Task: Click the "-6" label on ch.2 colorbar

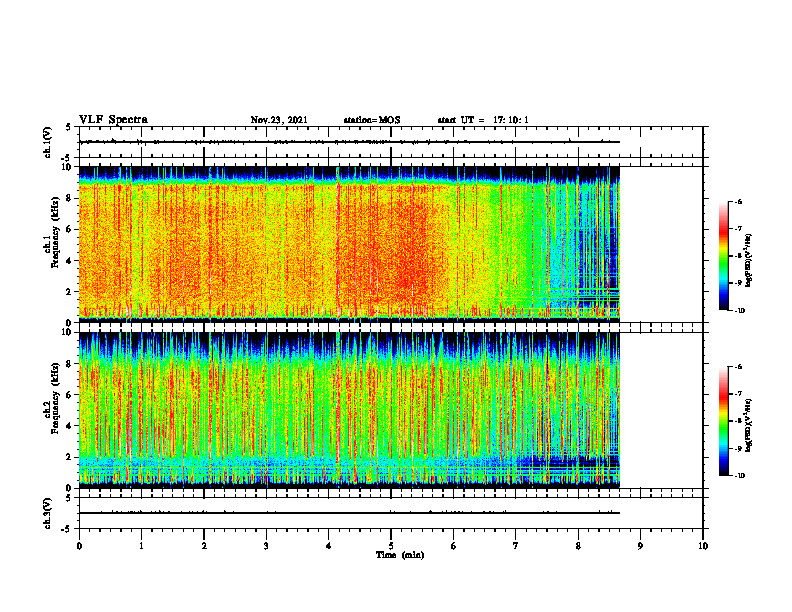Action: point(738,367)
